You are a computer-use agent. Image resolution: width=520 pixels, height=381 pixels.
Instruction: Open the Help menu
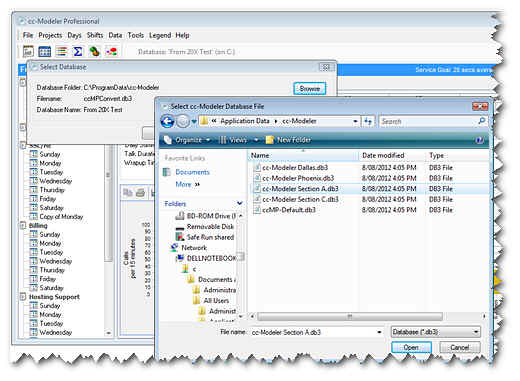tap(182, 35)
